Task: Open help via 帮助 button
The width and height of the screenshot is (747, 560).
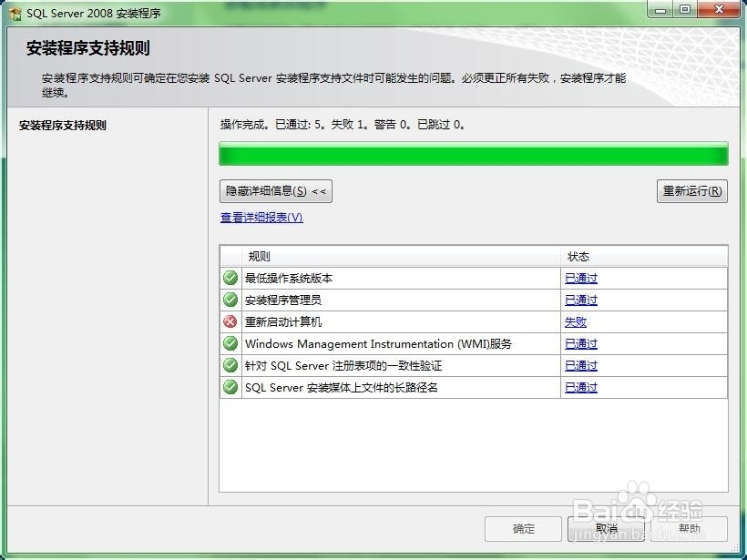Action: [x=691, y=529]
